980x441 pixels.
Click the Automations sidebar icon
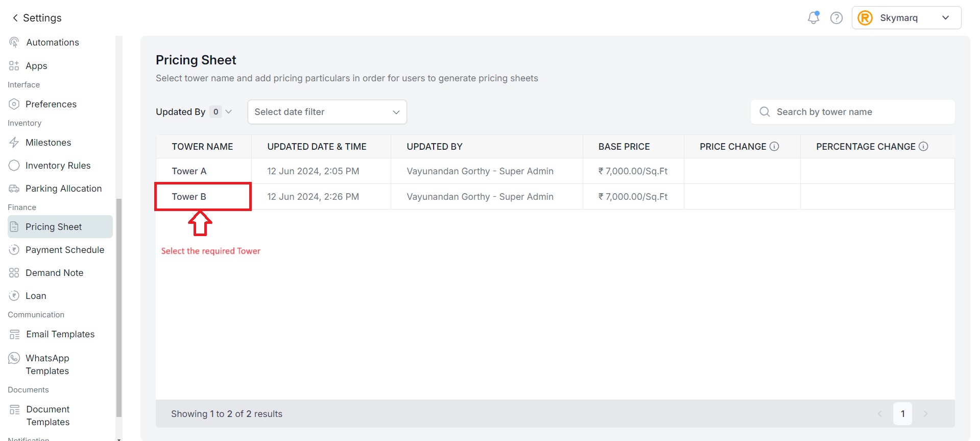(14, 42)
